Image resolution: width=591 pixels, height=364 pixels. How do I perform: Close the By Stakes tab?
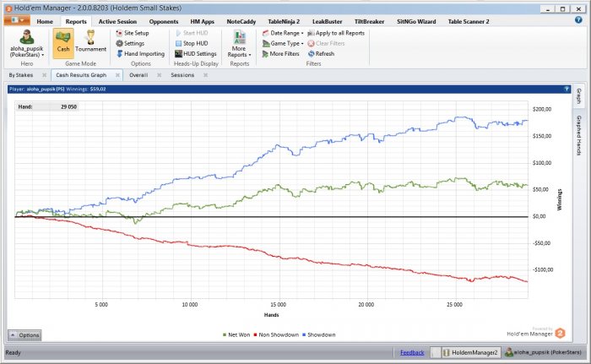(x=43, y=75)
